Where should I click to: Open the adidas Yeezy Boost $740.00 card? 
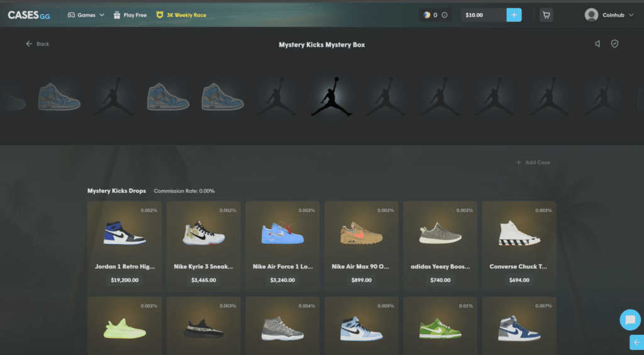(440, 247)
